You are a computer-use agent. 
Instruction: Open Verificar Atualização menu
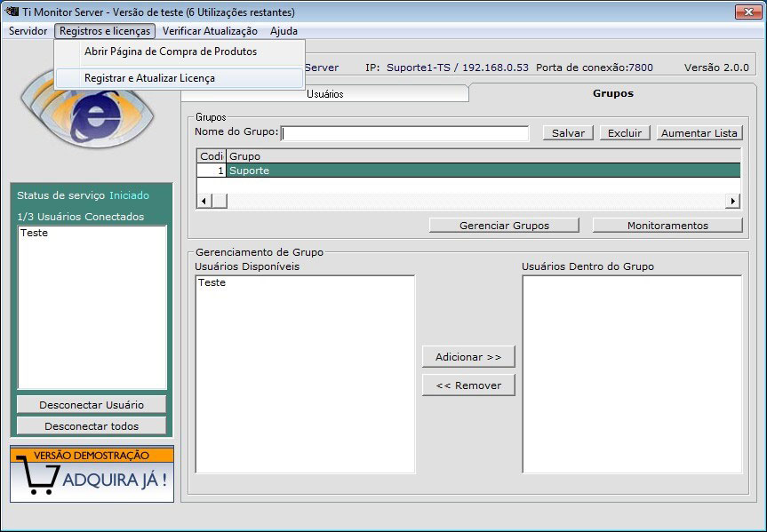(x=210, y=31)
